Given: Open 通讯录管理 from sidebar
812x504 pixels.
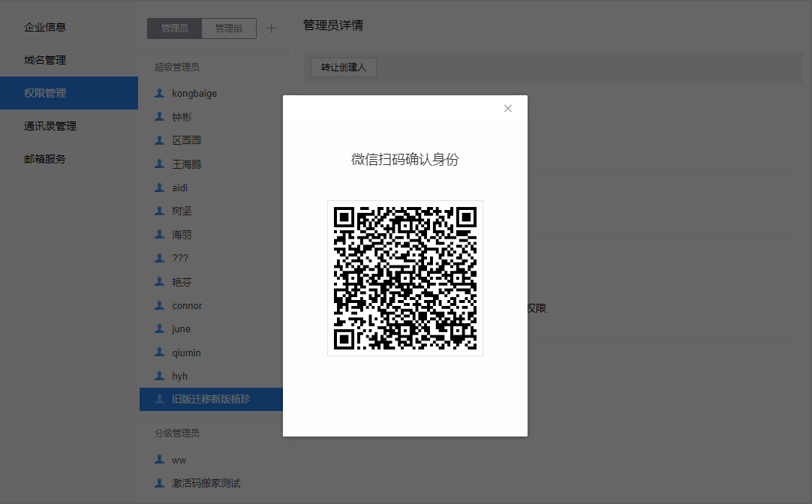Looking at the screenshot, I should coord(50,126).
